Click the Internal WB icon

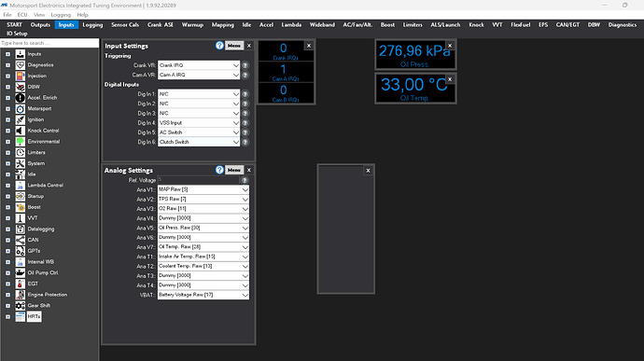pyautogui.click(x=21, y=261)
